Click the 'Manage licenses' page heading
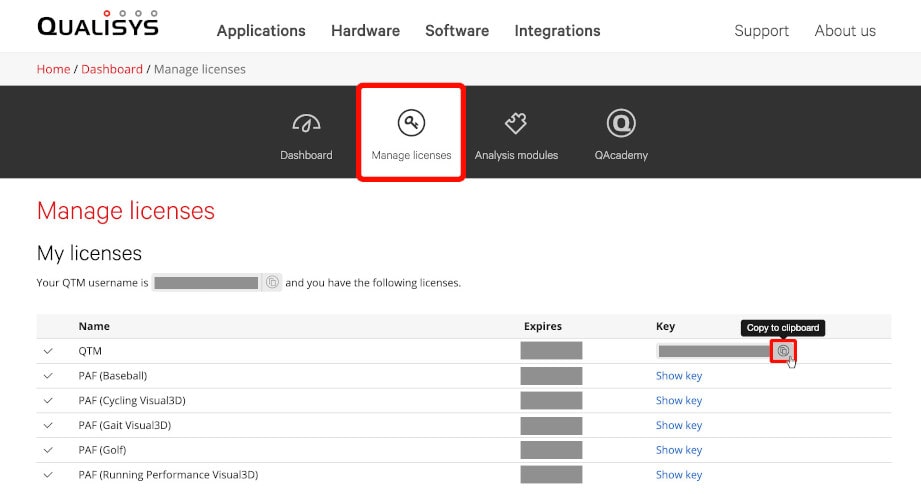This screenshot has height=494, width=921. (x=126, y=211)
